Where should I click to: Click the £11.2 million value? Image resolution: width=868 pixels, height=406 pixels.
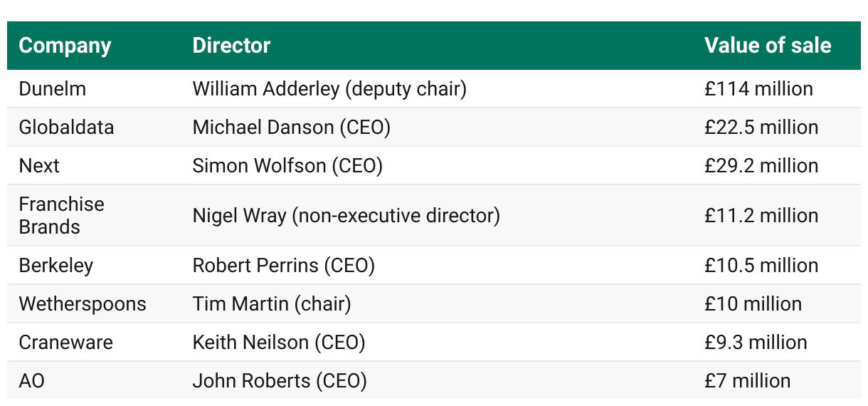[761, 215]
